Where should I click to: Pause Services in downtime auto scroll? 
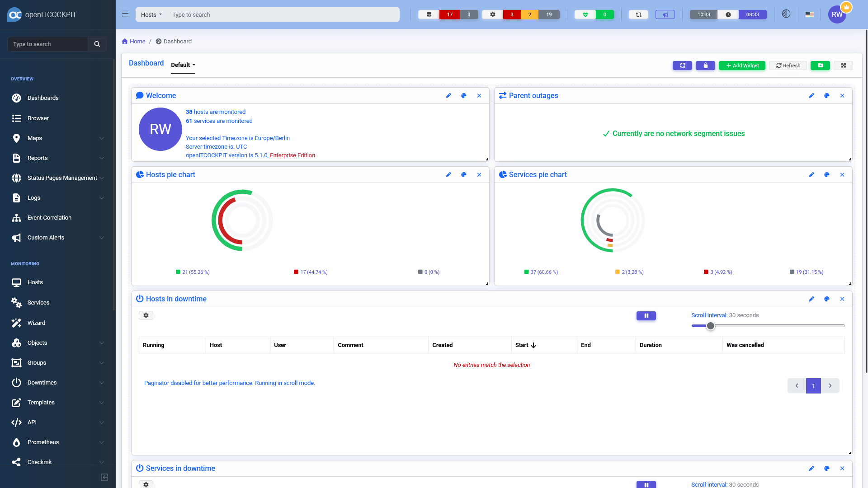tap(646, 484)
